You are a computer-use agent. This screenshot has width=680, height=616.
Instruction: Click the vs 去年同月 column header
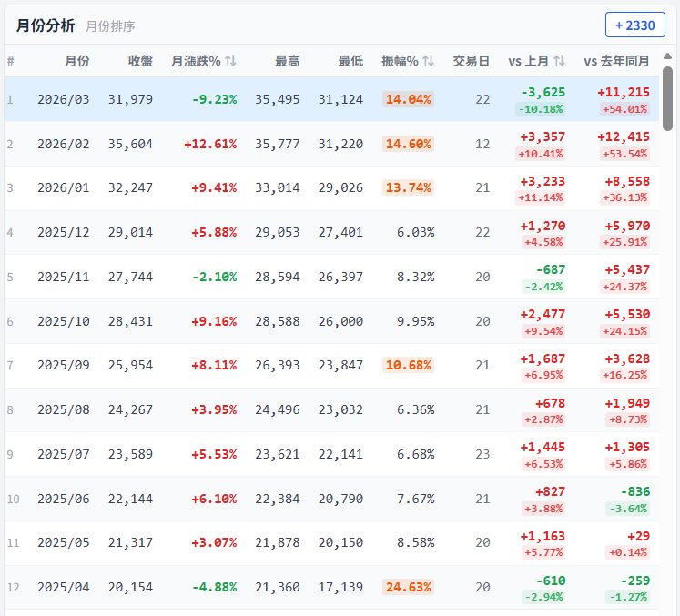click(x=616, y=61)
